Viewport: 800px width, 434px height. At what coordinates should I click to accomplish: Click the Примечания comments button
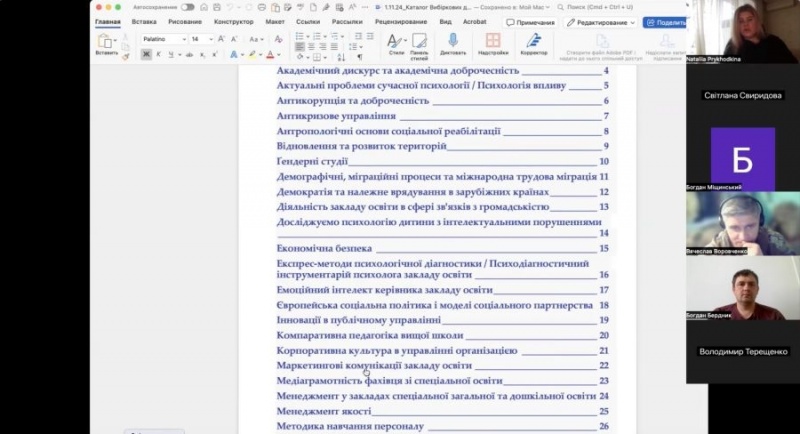click(531, 22)
